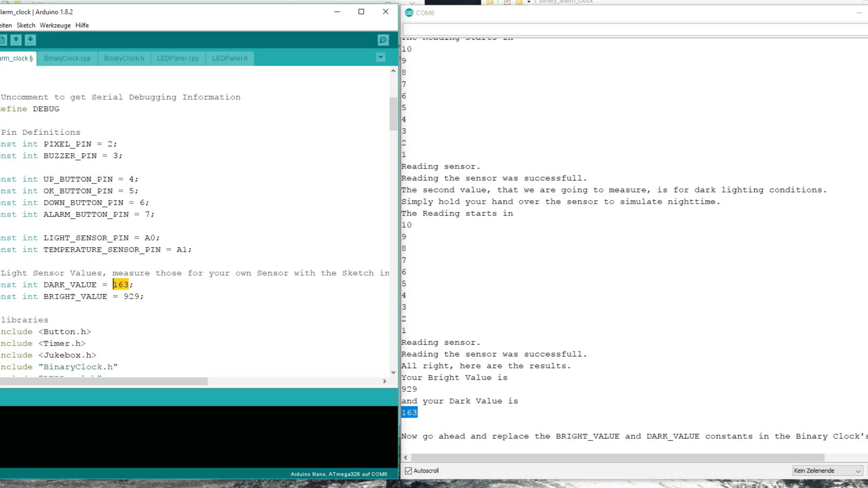Viewport: 868px width, 488px height.
Task: Toggle Autoscroll checkbox in serial monitor
Action: pos(408,471)
